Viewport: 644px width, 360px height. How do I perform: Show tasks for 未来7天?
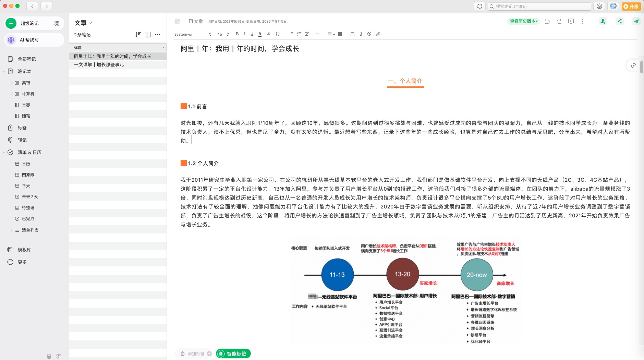(x=30, y=196)
